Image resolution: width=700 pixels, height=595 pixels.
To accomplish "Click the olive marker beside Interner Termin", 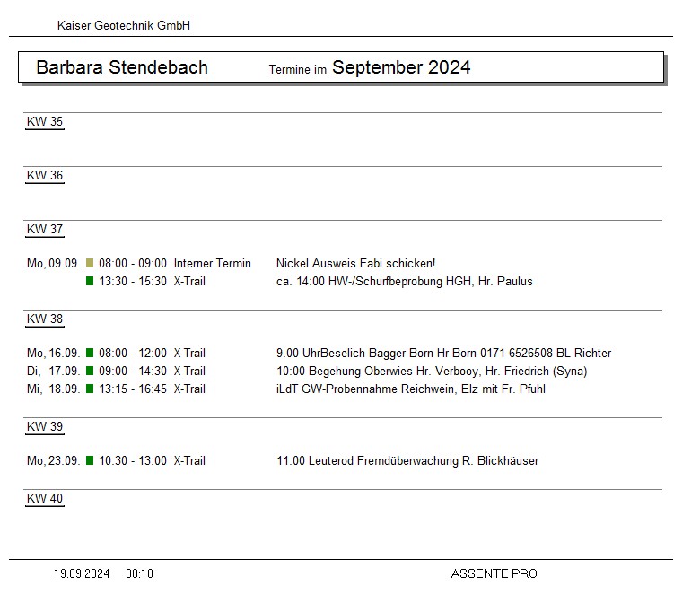I will point(90,263).
